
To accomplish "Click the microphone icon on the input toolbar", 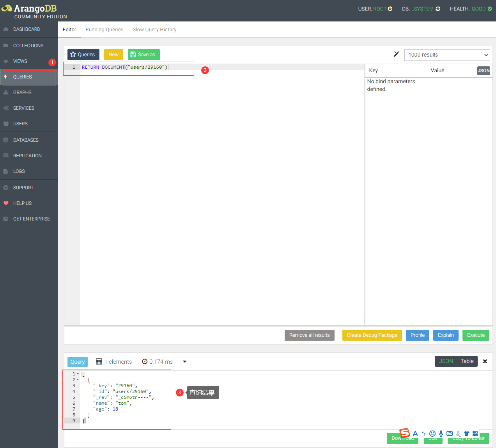I will (x=441, y=433).
